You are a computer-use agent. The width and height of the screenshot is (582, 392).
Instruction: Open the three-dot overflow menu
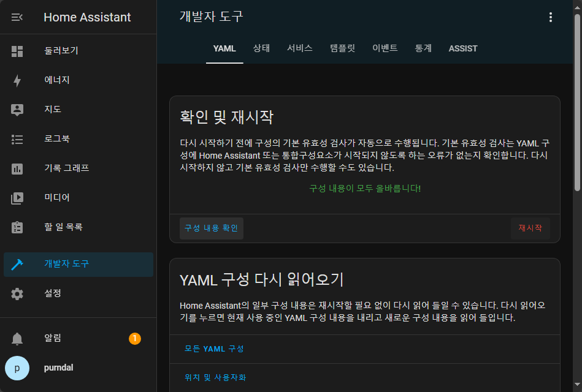click(551, 17)
